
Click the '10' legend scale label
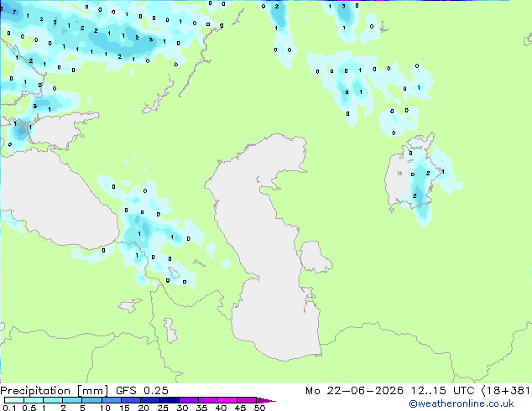105,408
